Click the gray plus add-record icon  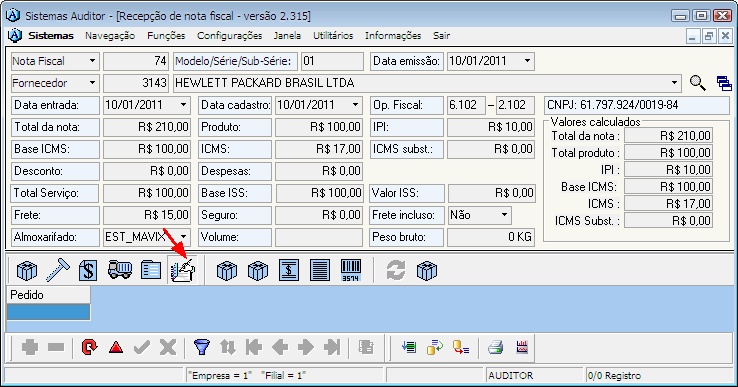30,347
